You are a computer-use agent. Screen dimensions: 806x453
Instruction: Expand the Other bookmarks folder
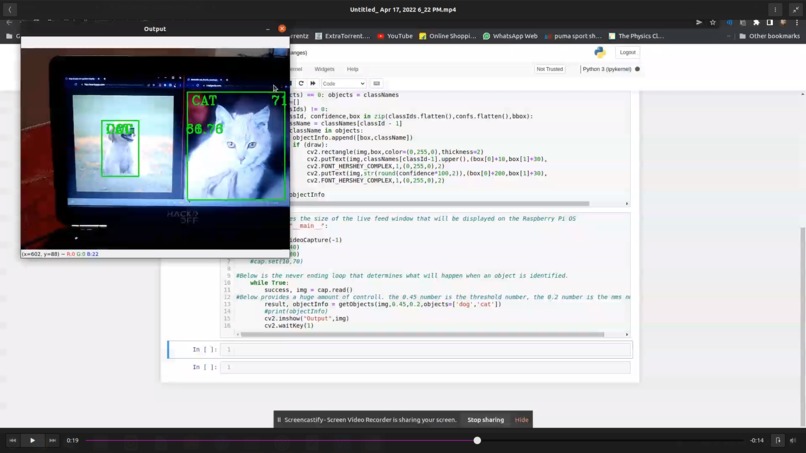[x=769, y=36]
